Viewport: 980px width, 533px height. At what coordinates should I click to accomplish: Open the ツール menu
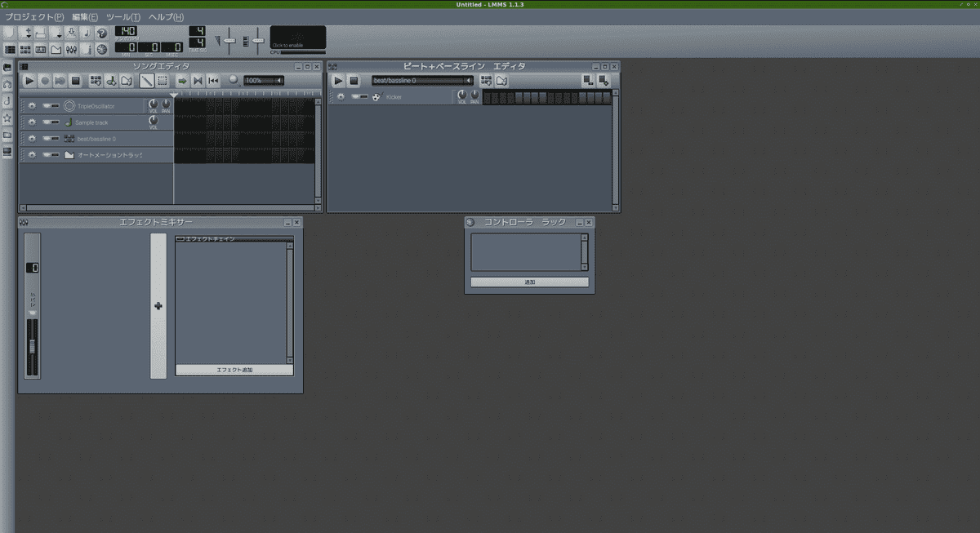point(123,17)
